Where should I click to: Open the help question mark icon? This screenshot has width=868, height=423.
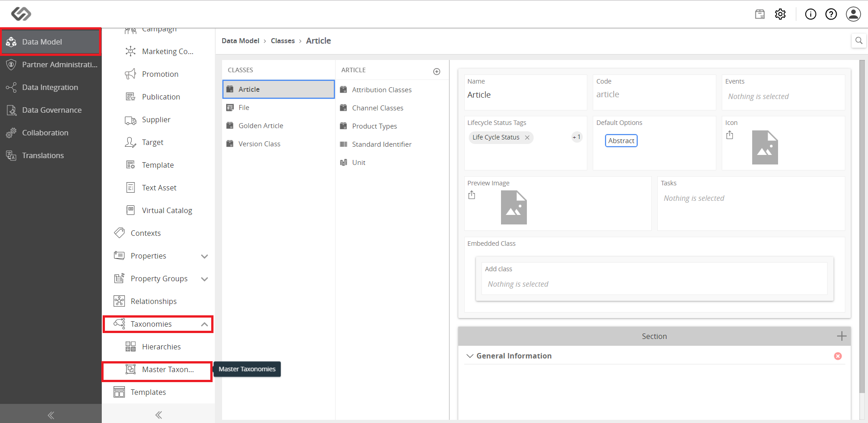(831, 14)
